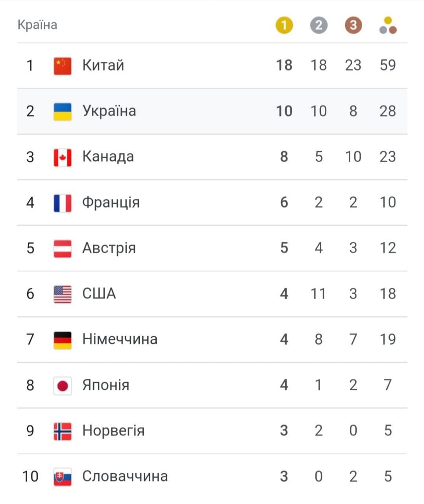Screen dimensions: 424x504
Task: Click the bronze medal column icon
Action: click(x=353, y=26)
